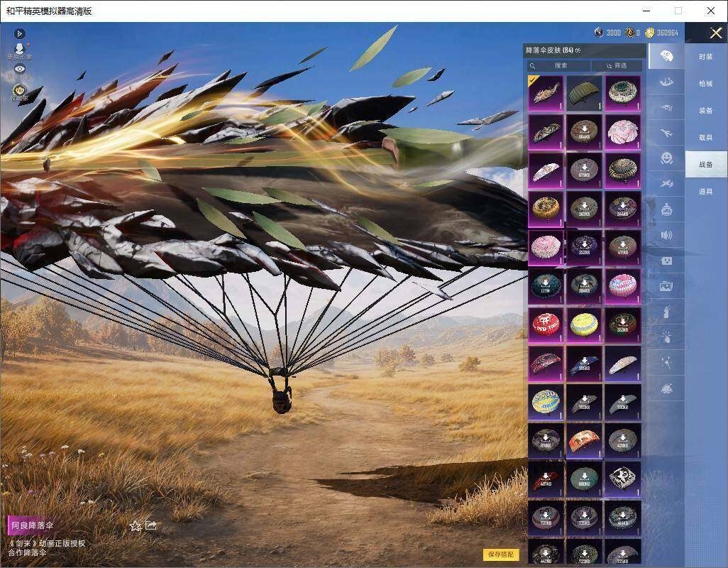The width and height of the screenshot is (728, 568).
Task: Select the spray can category icon
Action: (x=666, y=312)
